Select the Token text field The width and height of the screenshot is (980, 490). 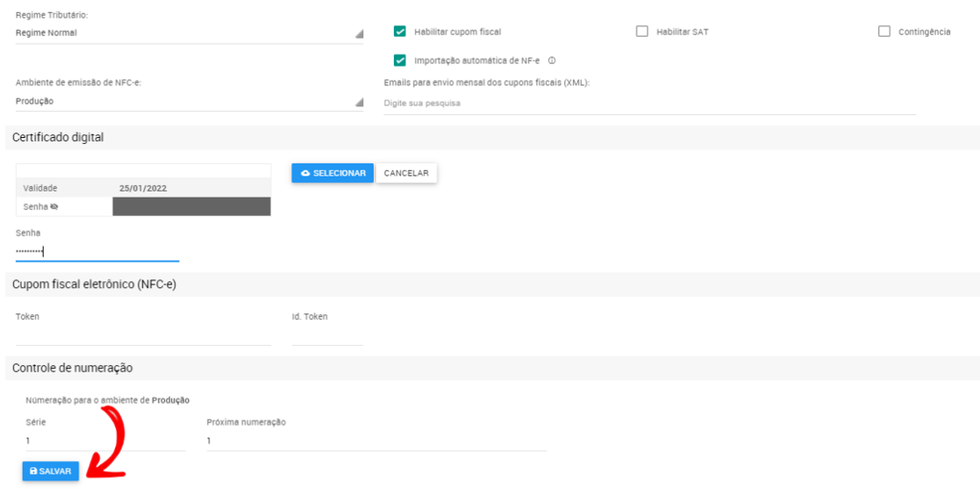pyautogui.click(x=143, y=335)
